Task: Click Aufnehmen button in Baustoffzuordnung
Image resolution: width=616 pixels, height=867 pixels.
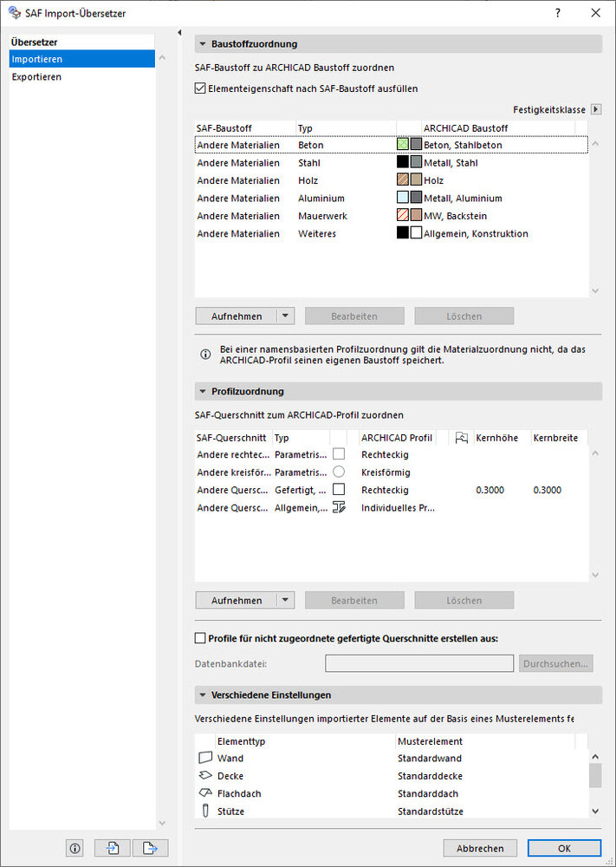Action: (237, 316)
